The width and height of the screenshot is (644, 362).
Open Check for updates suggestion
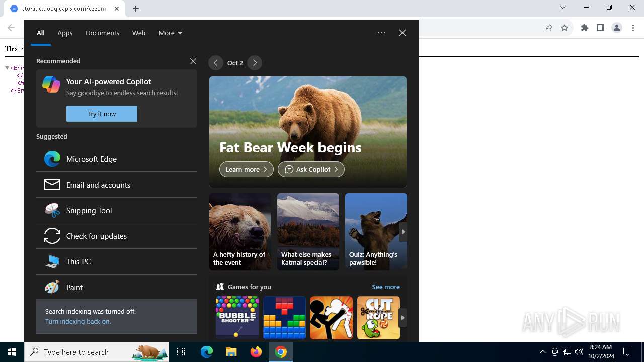117,236
